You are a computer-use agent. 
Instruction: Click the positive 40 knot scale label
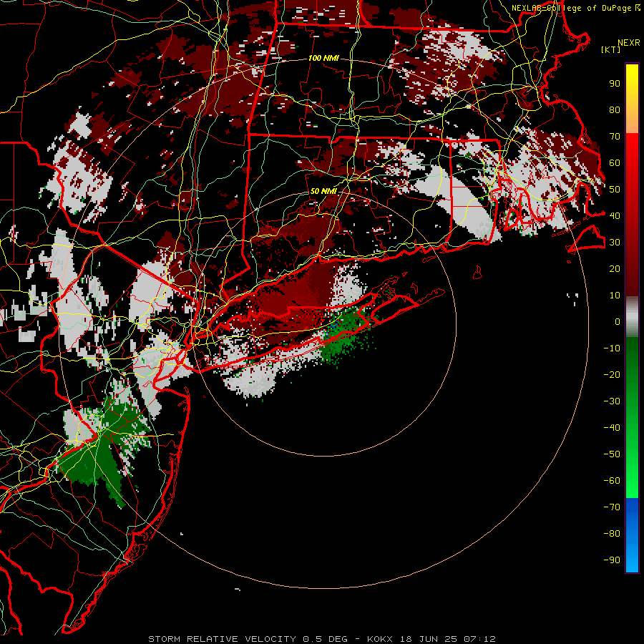pos(615,215)
